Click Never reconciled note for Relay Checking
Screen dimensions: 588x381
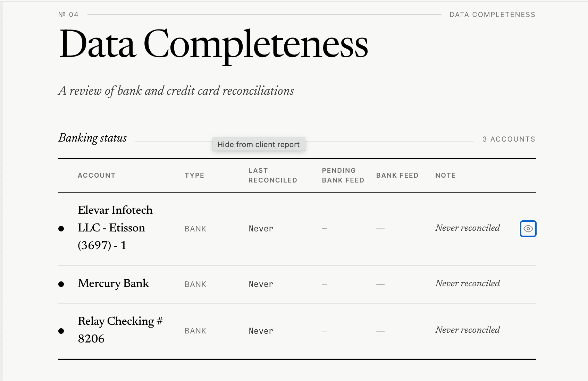(x=468, y=330)
